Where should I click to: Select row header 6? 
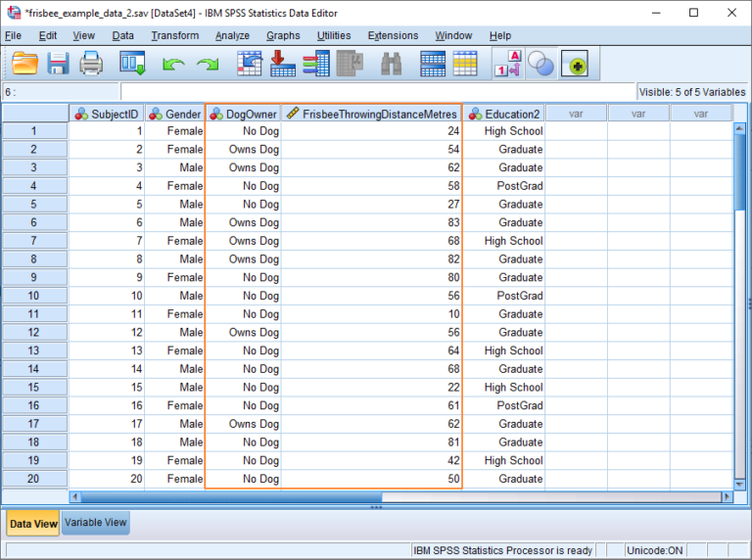(x=34, y=222)
